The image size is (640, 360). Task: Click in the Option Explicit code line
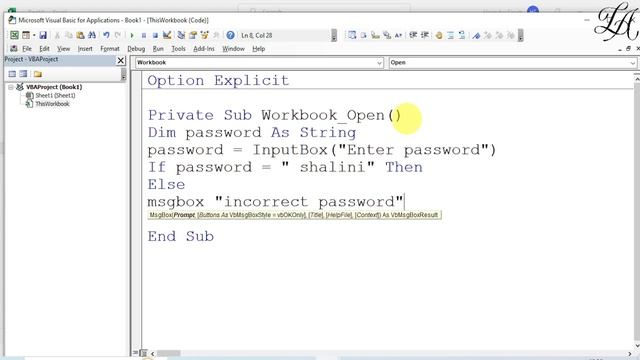click(x=218, y=80)
